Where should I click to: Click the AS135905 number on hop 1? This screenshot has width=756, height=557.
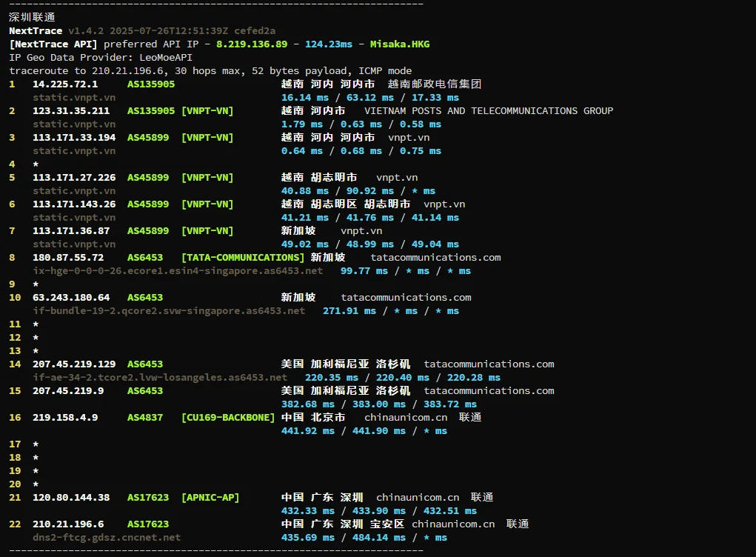pyautogui.click(x=151, y=84)
